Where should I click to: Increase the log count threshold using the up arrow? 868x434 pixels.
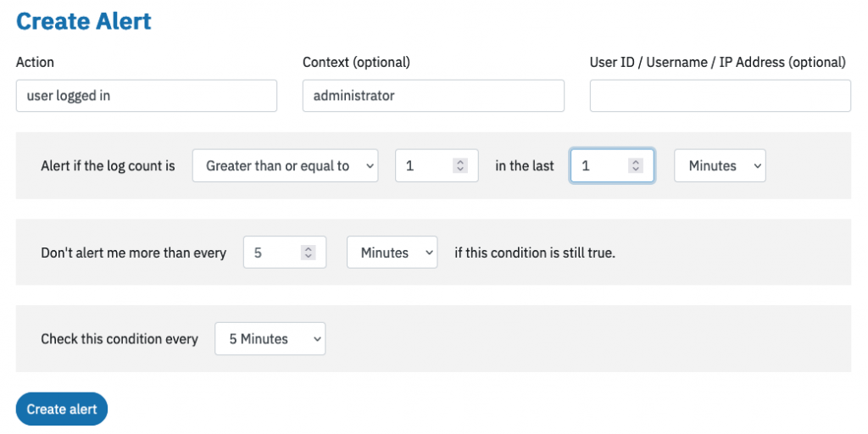[460, 162]
